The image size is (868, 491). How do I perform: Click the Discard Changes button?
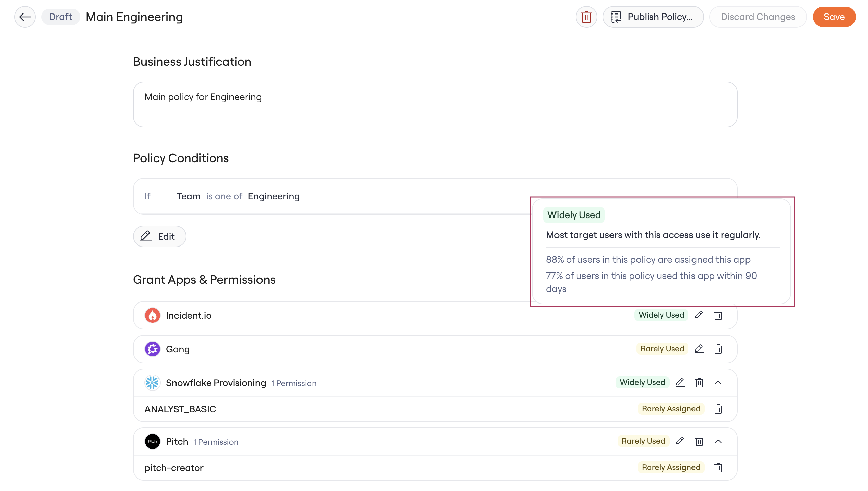(758, 17)
